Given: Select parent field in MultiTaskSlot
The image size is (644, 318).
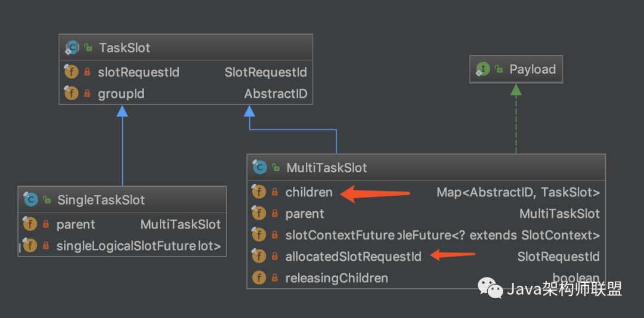Looking at the screenshot, I should [x=305, y=214].
